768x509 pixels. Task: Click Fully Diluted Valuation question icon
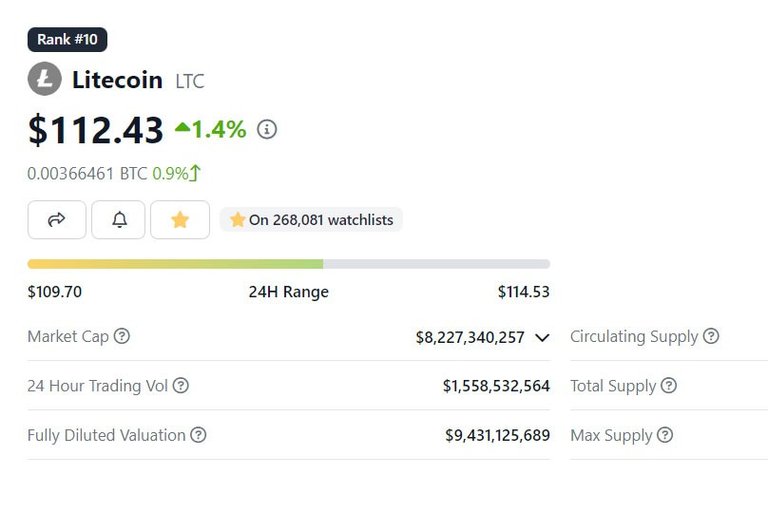tap(199, 435)
